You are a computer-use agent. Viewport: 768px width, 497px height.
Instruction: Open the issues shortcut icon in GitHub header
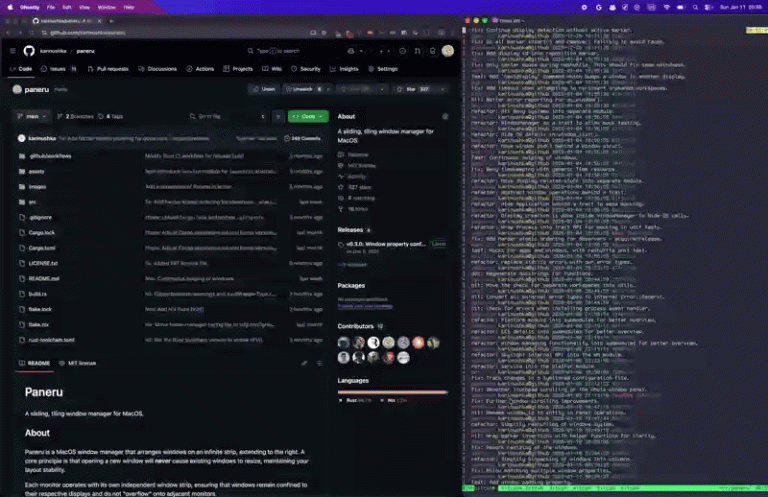[x=402, y=51]
